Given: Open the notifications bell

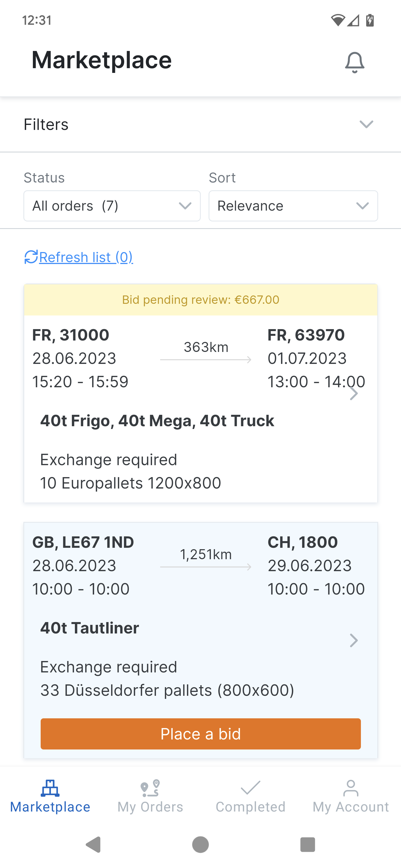Looking at the screenshot, I should point(354,62).
